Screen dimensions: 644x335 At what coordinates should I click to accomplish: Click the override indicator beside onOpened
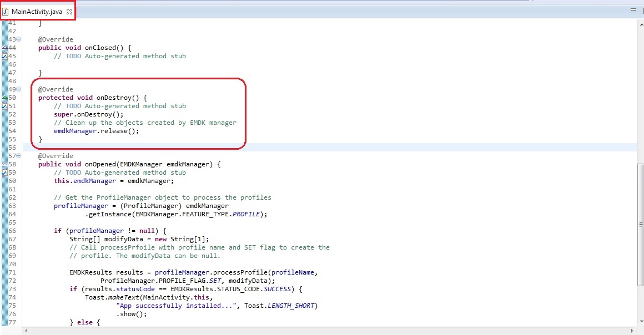click(4, 164)
